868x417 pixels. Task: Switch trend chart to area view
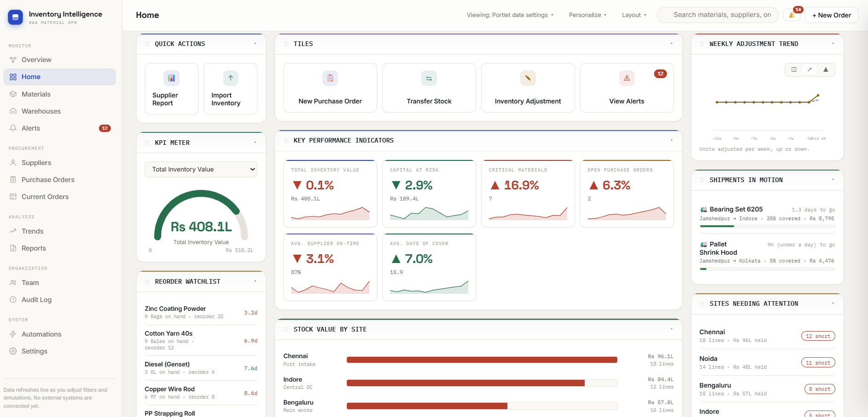pyautogui.click(x=826, y=69)
